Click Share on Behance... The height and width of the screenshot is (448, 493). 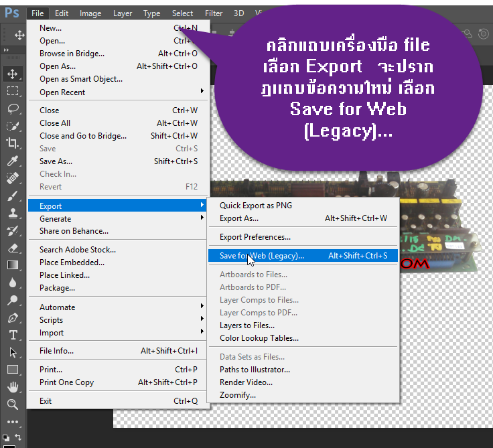(x=119, y=231)
